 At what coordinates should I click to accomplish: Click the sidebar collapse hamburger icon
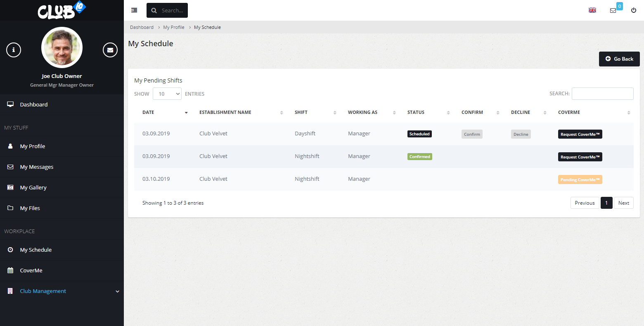tap(134, 10)
